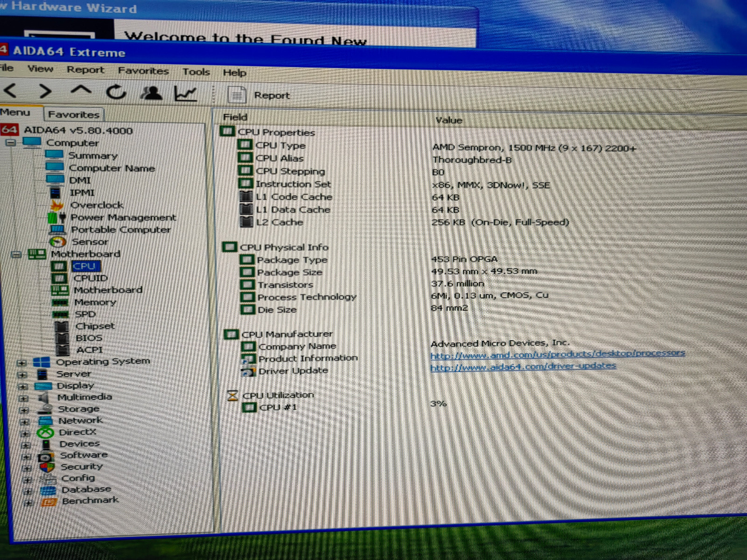This screenshot has height=560, width=747.
Task: Open the BIOS page icon
Action: coord(62,338)
